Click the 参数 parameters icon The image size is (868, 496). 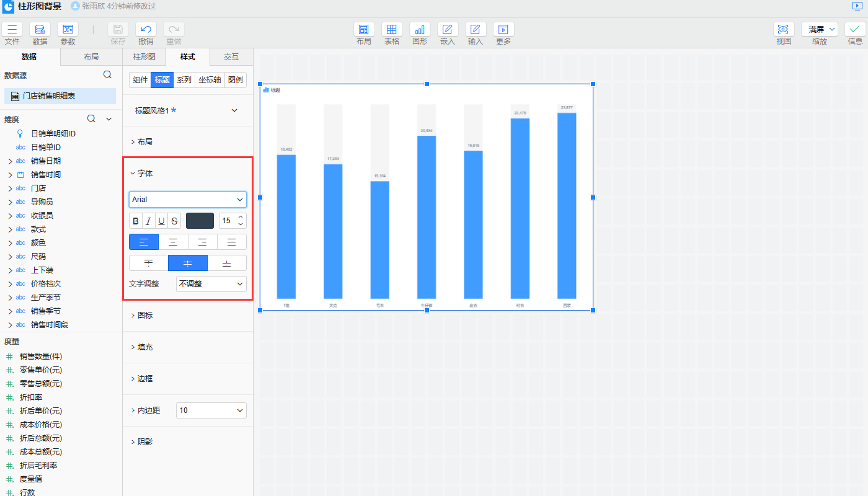[x=68, y=30]
